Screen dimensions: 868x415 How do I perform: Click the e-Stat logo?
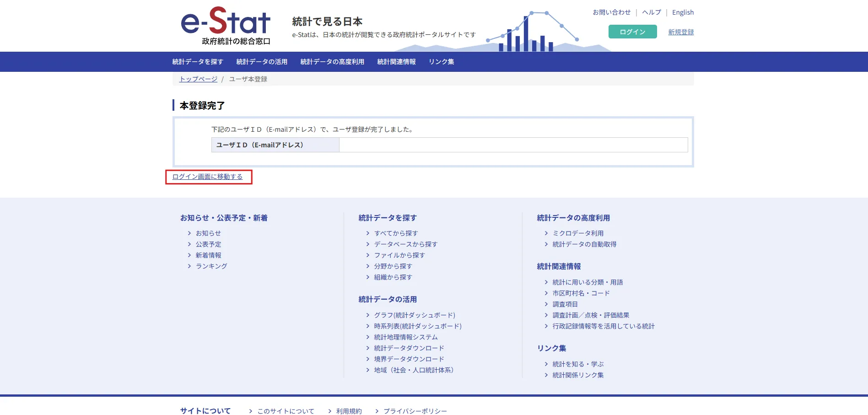[226, 26]
